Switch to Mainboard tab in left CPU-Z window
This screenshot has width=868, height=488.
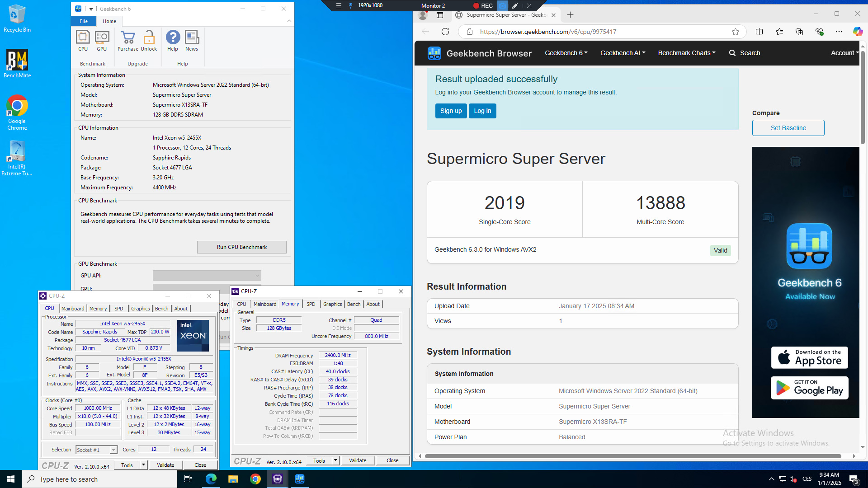(x=73, y=309)
